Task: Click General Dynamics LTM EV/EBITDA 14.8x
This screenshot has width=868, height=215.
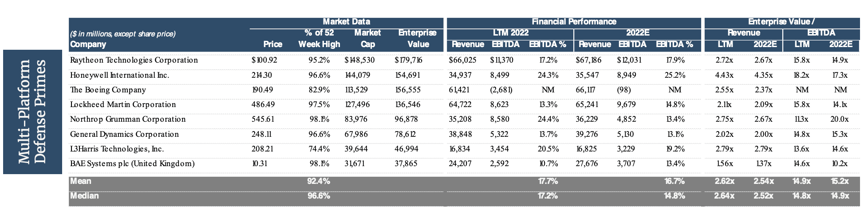Action: (x=801, y=134)
